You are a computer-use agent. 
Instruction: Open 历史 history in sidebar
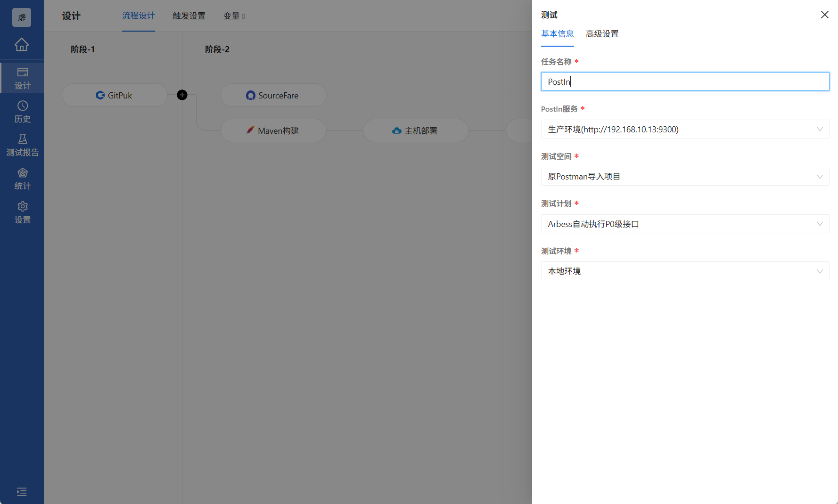coord(22,112)
